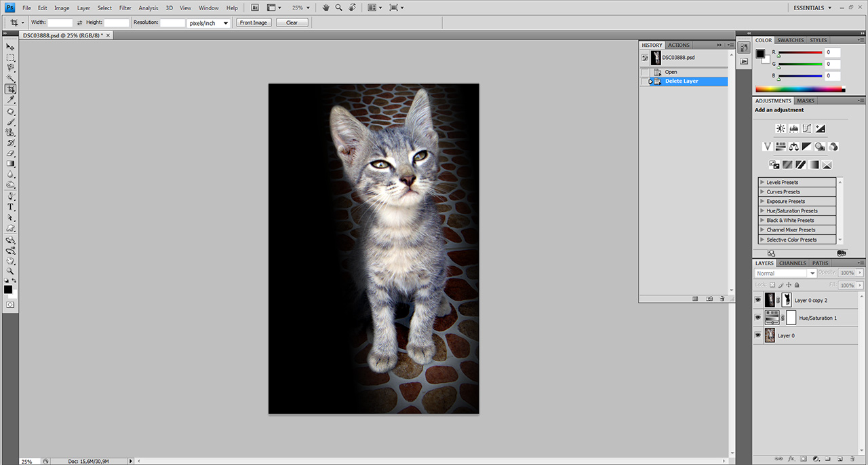Select the Custom Shape tool

11,229
